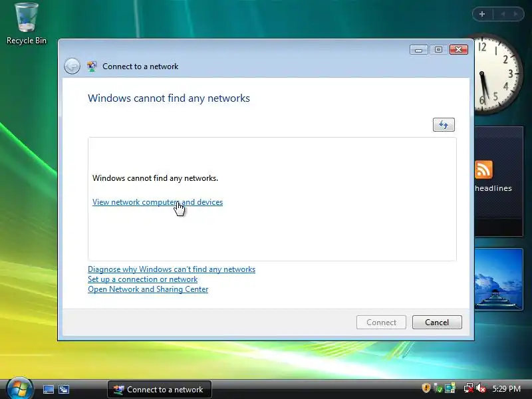Open the Windows Start orb

pyautogui.click(x=20, y=388)
